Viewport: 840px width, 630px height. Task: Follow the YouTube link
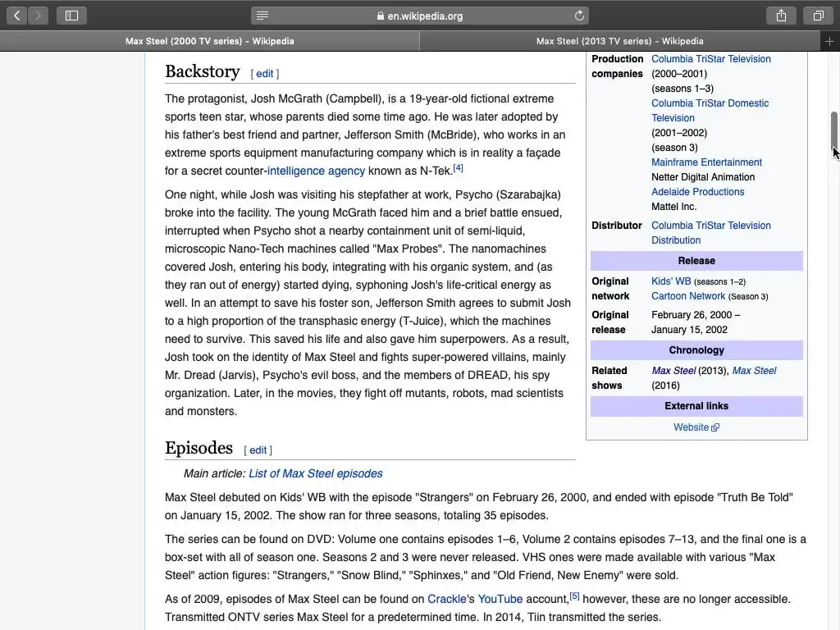click(500, 599)
